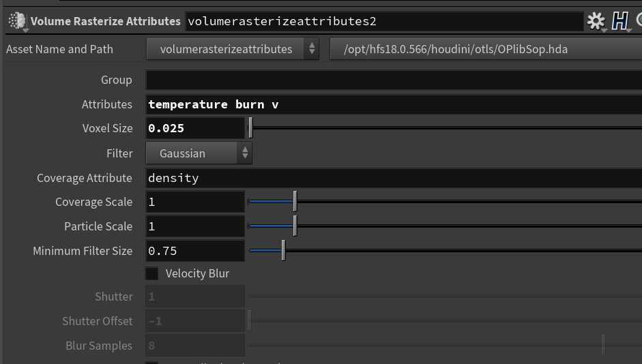Image resolution: width=642 pixels, height=364 pixels.
Task: Click the Attributes field with temperature burn v
Action: (394, 104)
